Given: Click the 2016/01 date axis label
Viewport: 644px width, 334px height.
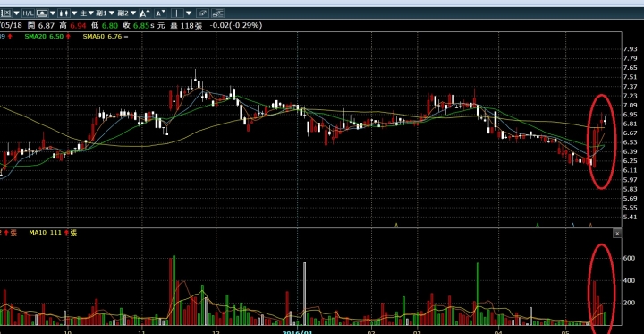Looking at the screenshot, I should (x=297, y=331).
